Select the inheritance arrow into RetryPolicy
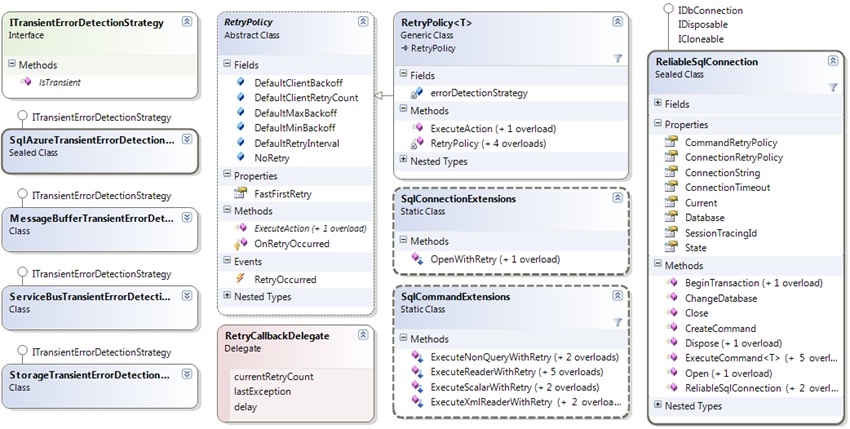This screenshot has height=429, width=850. tap(384, 95)
